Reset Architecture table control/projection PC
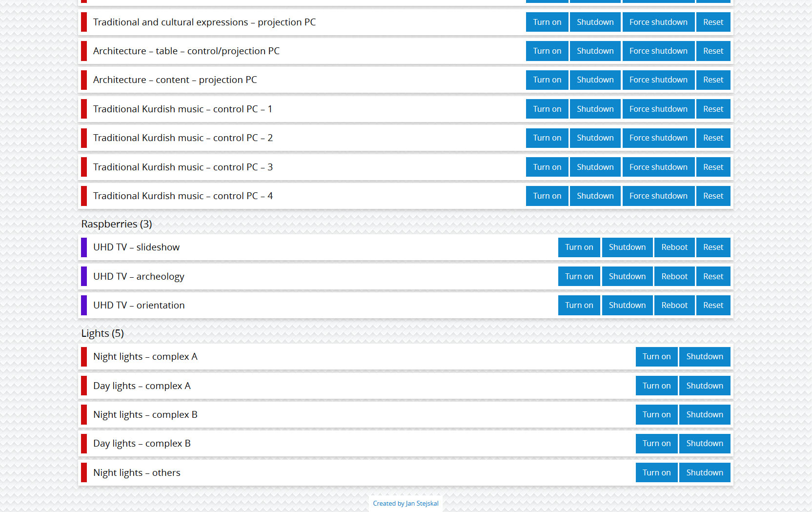The image size is (812, 512). (713, 51)
